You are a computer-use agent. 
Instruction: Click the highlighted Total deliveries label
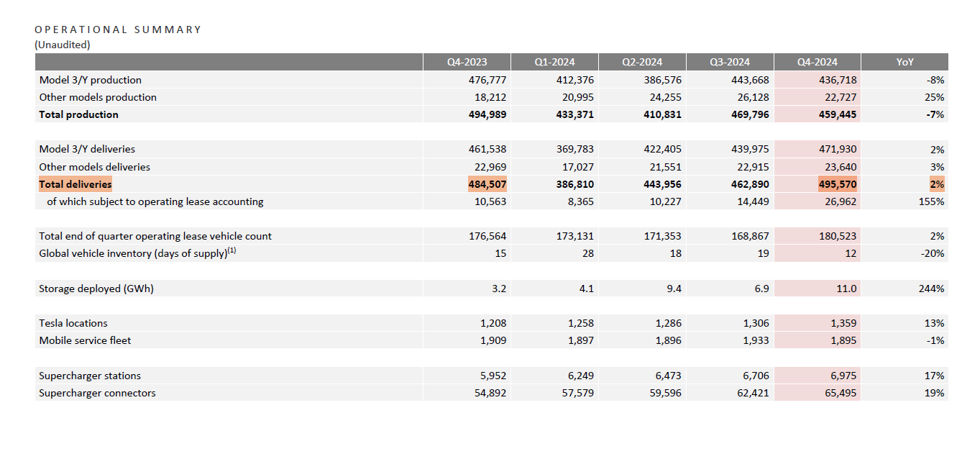click(75, 184)
